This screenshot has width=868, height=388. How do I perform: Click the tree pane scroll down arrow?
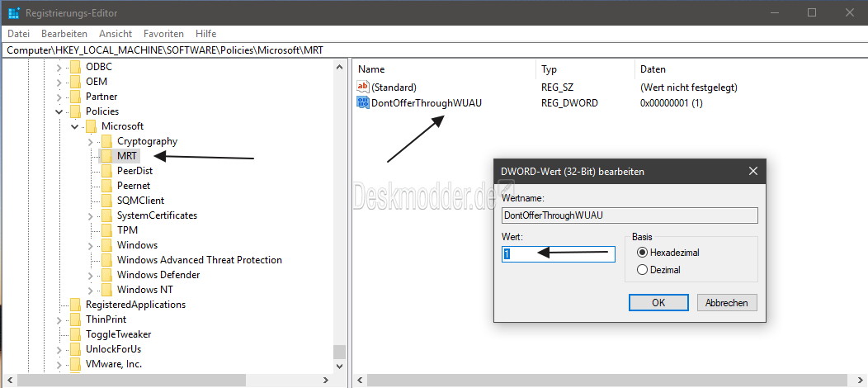[x=339, y=366]
